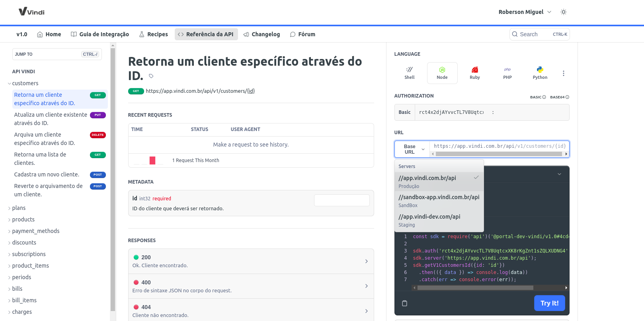Click the v1.0 version selector
Image resolution: width=644 pixels, height=321 pixels.
[x=22, y=34]
